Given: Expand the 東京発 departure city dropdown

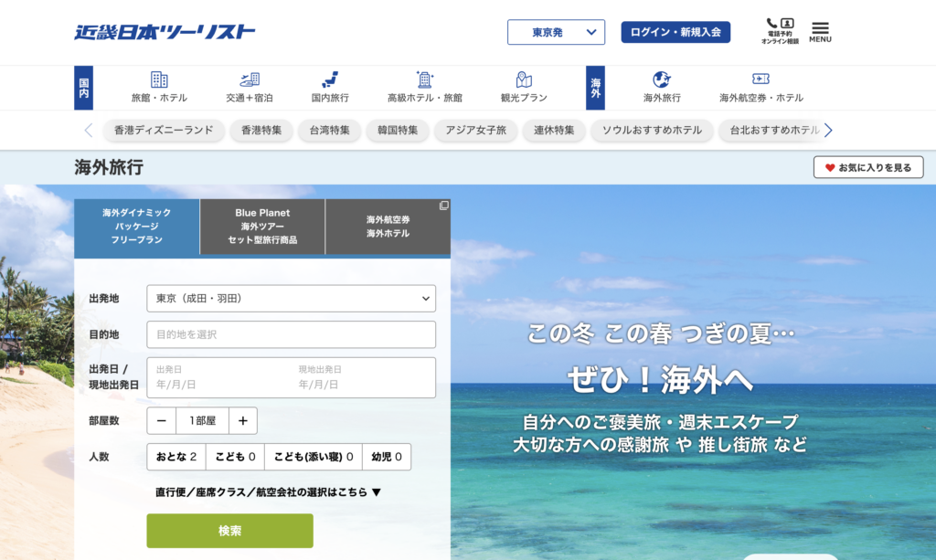Looking at the screenshot, I should coord(556,32).
